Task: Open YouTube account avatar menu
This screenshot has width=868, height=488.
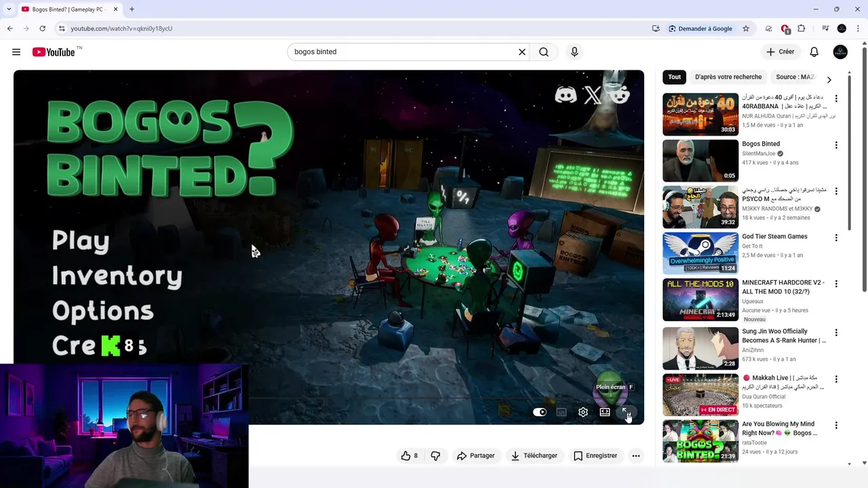Action: [840, 52]
